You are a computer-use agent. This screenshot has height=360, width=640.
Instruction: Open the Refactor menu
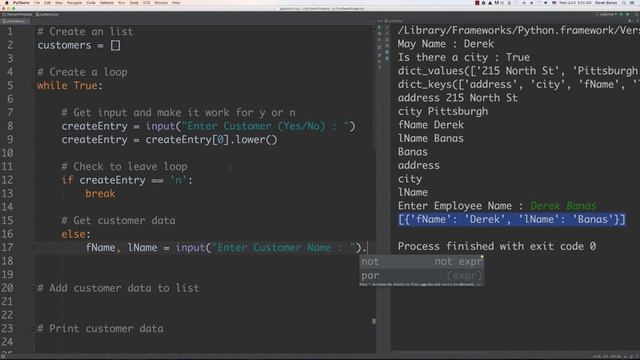tap(107, 3)
